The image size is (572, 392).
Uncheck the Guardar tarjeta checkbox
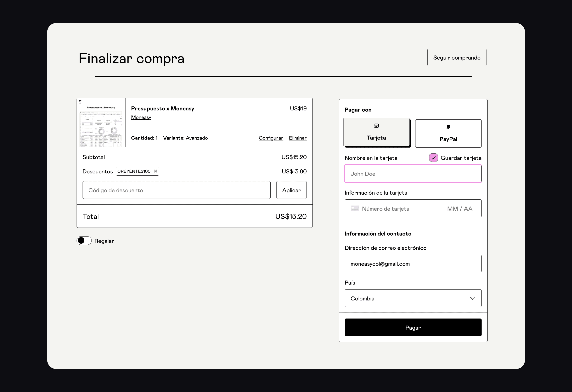tap(433, 158)
